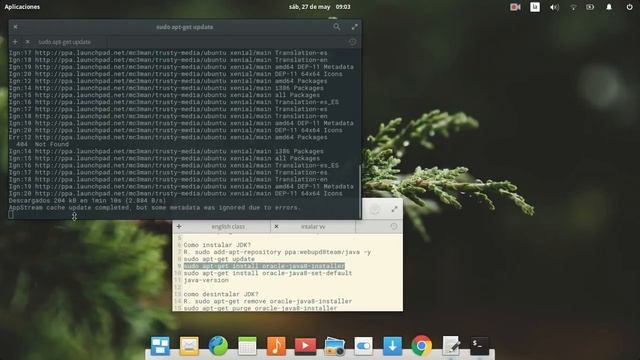Open Multitasking View from the dock
Screen dimensions: 640x360
[160, 346]
